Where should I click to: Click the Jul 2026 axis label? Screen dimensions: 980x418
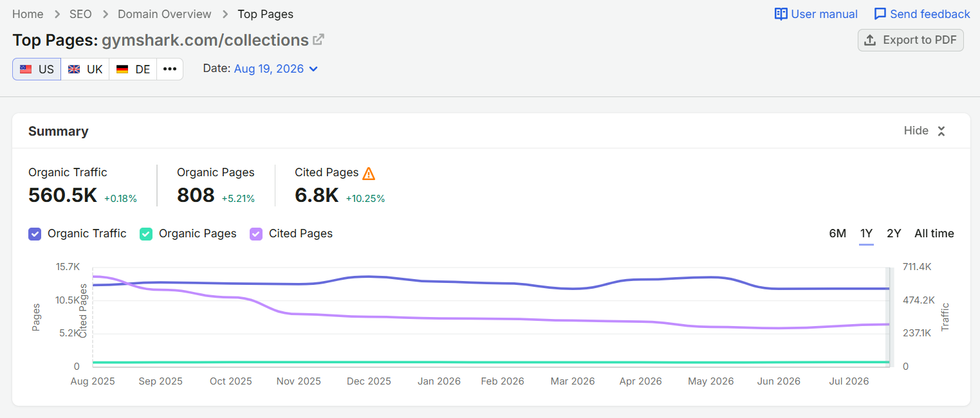pyautogui.click(x=849, y=381)
